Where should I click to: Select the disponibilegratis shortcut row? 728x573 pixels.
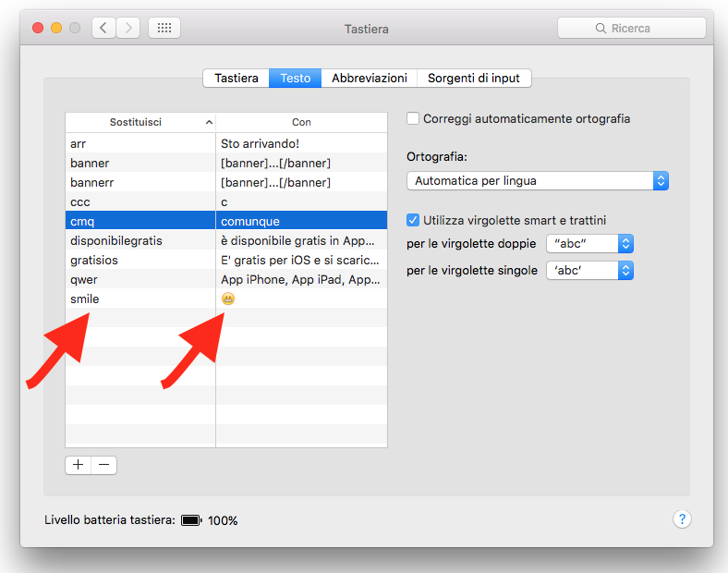tap(226, 240)
